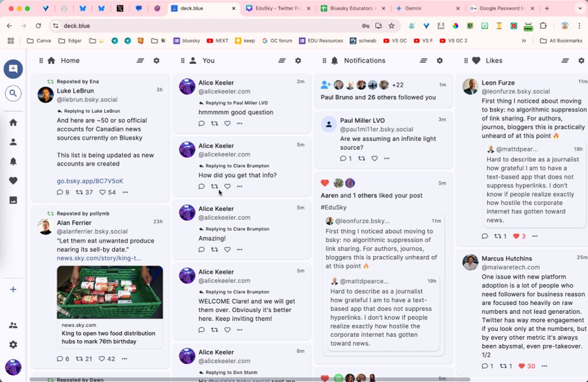Like Alice Keeler's 'How did you get that info?'

pyautogui.click(x=227, y=186)
